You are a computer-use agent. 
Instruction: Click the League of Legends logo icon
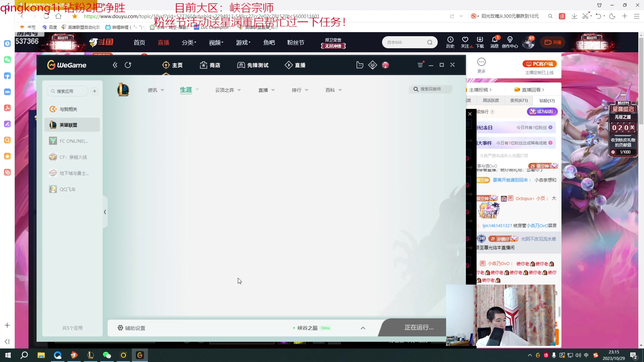pyautogui.click(x=123, y=90)
